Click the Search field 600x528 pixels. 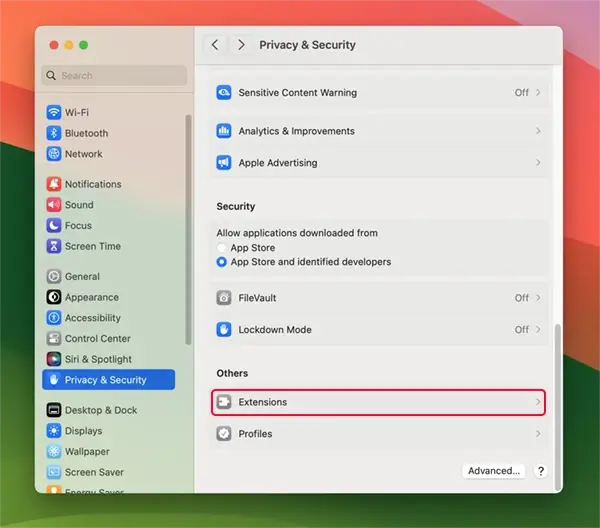pyautogui.click(x=114, y=75)
